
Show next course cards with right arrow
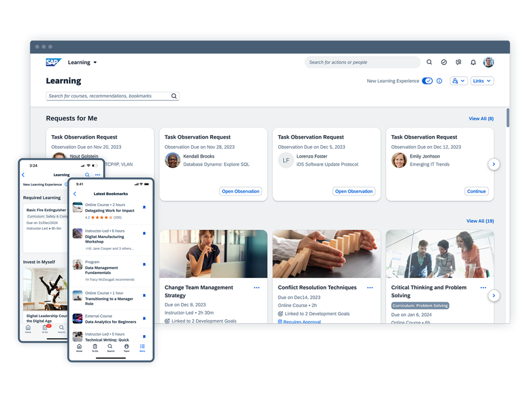click(493, 296)
